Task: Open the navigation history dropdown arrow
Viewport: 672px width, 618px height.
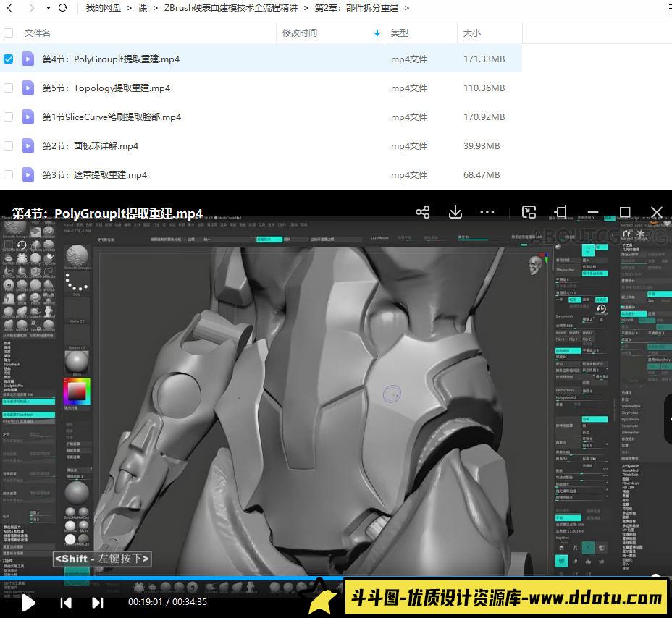Action: [x=48, y=8]
